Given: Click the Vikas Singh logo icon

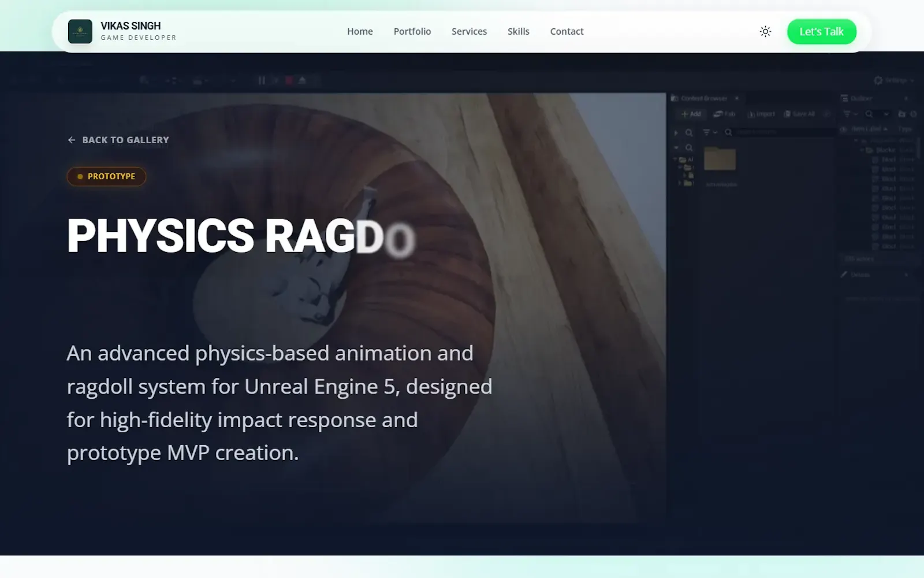Looking at the screenshot, I should pyautogui.click(x=80, y=31).
